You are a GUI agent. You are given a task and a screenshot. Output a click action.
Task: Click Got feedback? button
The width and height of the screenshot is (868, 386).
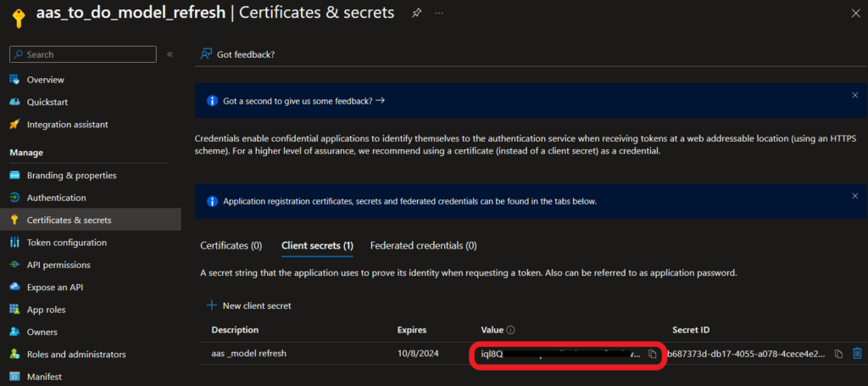click(237, 54)
